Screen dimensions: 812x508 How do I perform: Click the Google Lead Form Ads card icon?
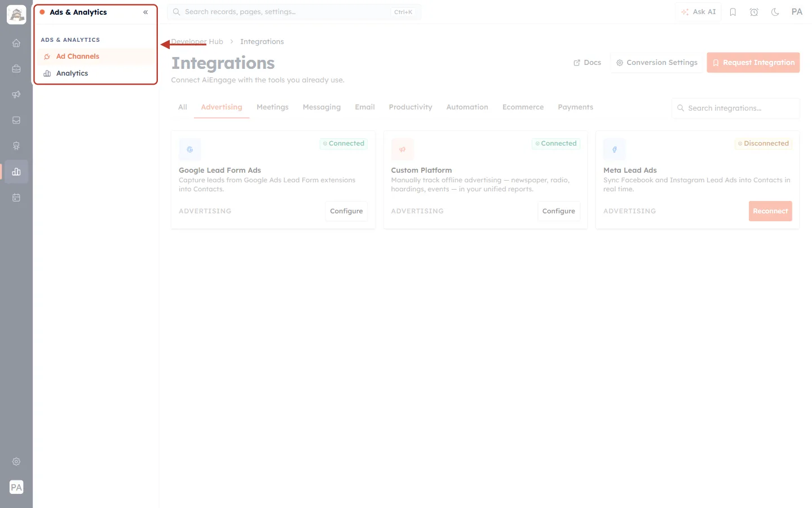pyautogui.click(x=190, y=150)
